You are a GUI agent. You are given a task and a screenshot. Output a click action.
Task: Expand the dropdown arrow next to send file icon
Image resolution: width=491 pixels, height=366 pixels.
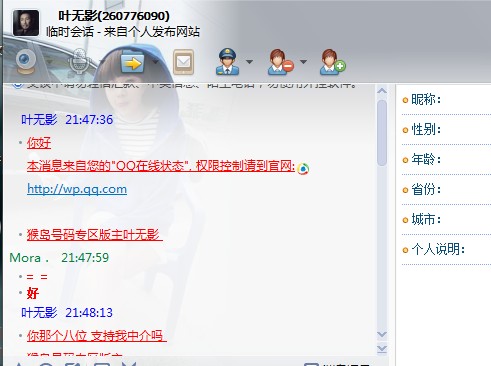tap(155, 62)
